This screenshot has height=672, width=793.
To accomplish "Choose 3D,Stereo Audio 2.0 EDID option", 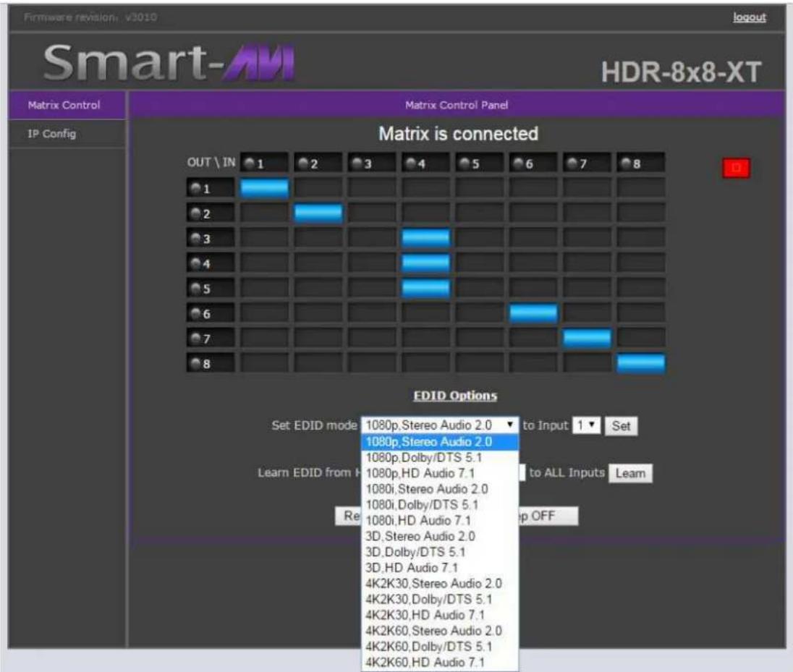I will point(439,536).
